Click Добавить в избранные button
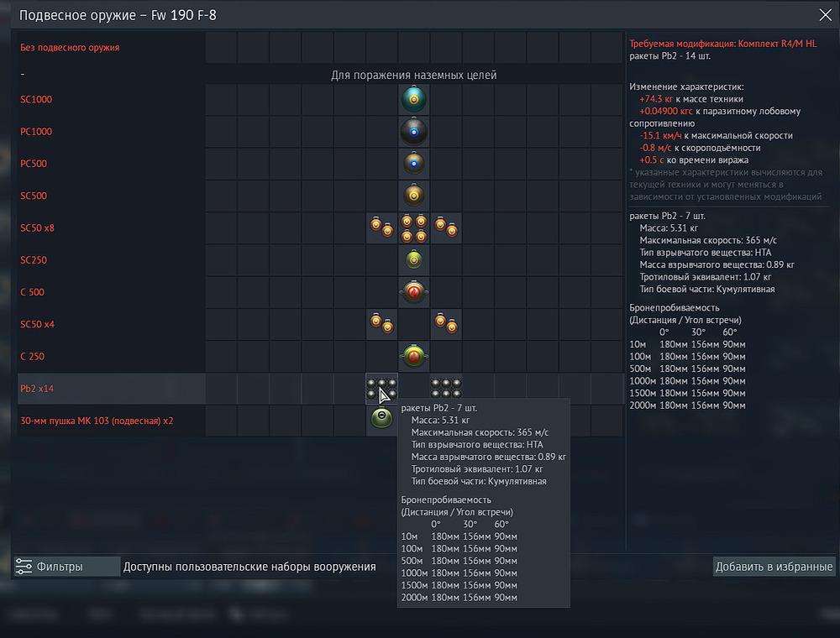Viewport: 840px width, 638px height. [x=774, y=567]
